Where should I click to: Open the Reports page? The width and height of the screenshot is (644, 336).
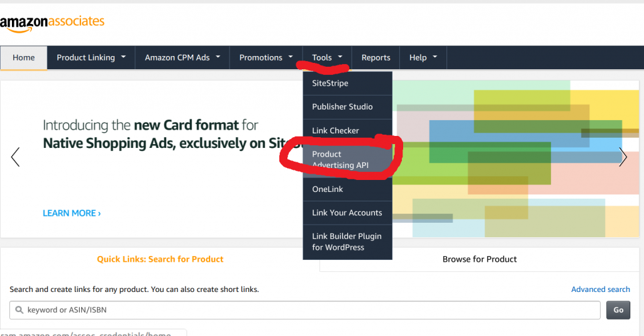pos(376,58)
